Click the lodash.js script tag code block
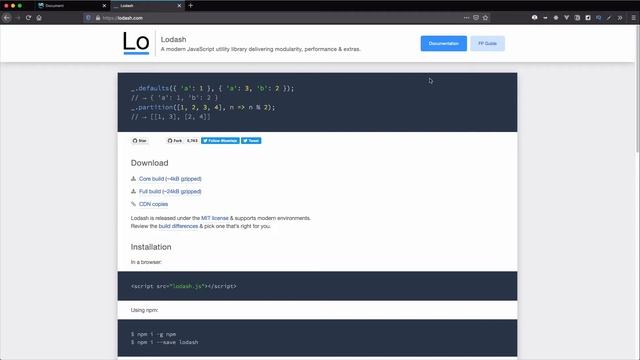The image size is (640, 360). point(317,286)
